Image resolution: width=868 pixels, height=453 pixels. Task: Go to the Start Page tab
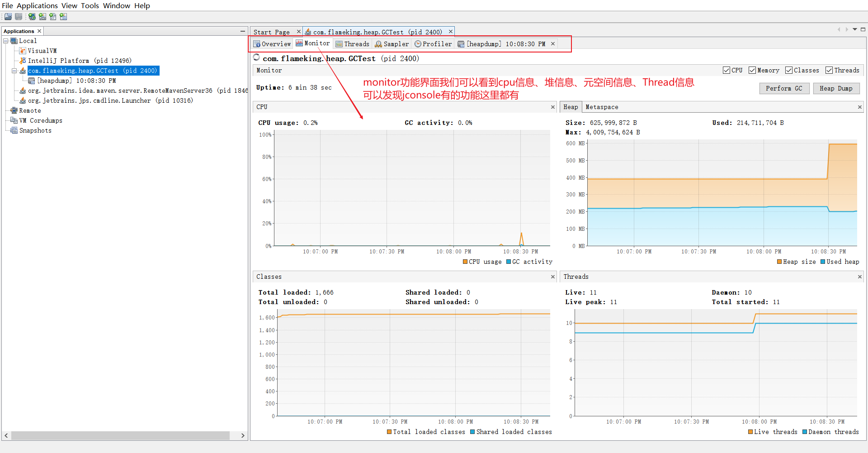[x=273, y=32]
